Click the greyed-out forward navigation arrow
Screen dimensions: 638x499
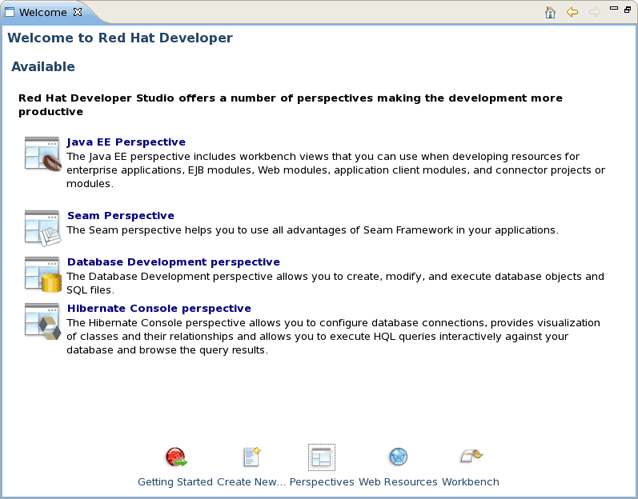(593, 13)
